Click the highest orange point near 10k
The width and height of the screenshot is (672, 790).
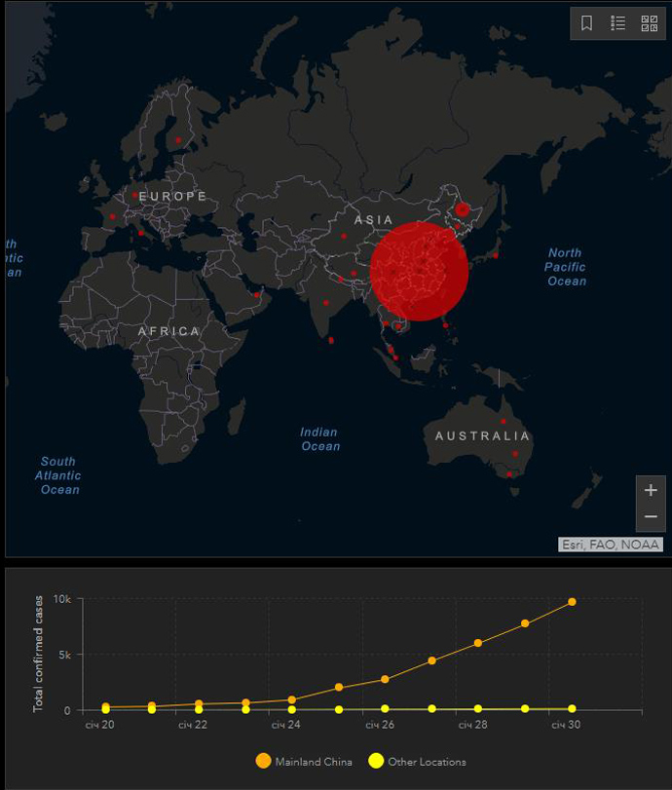pyautogui.click(x=572, y=602)
